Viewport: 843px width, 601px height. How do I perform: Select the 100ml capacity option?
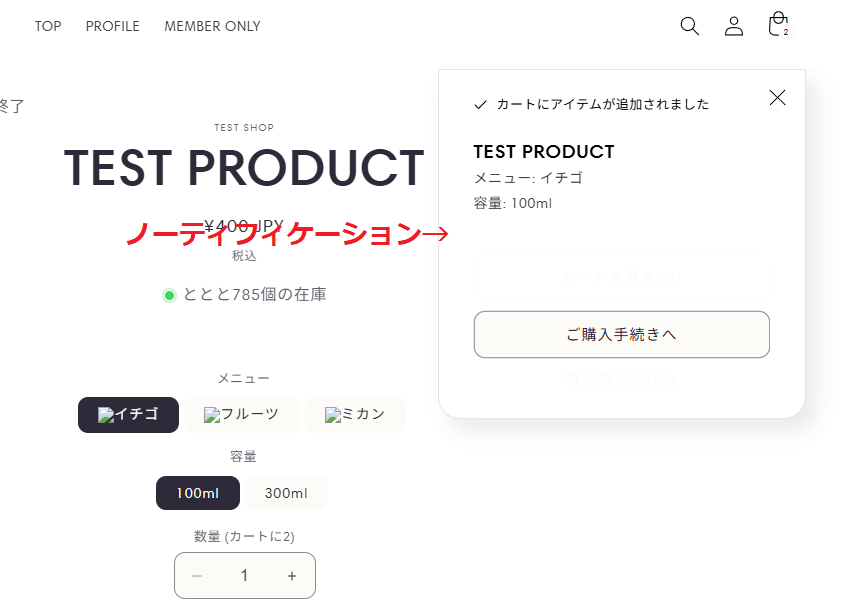198,493
